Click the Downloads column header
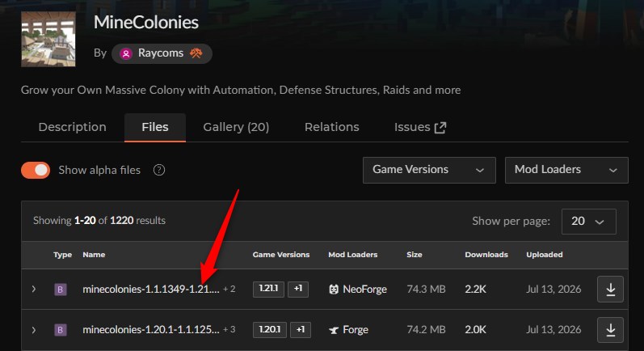Image resolution: width=644 pixels, height=351 pixels. click(486, 255)
